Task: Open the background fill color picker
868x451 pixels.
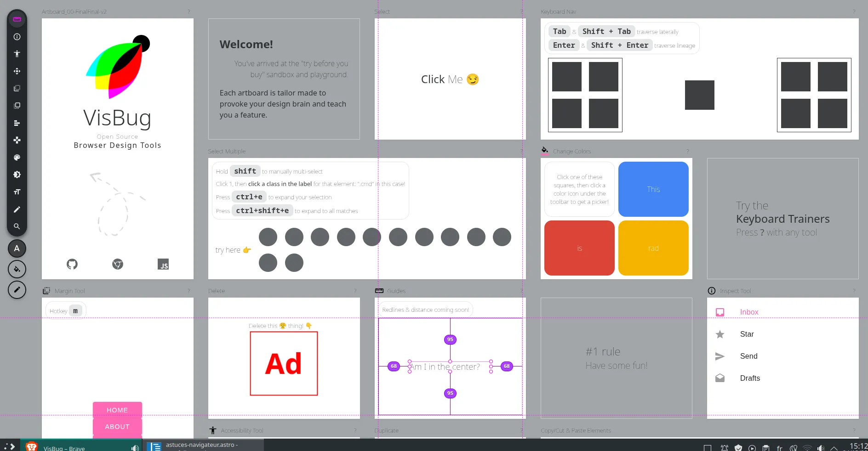Action: pyautogui.click(x=17, y=269)
